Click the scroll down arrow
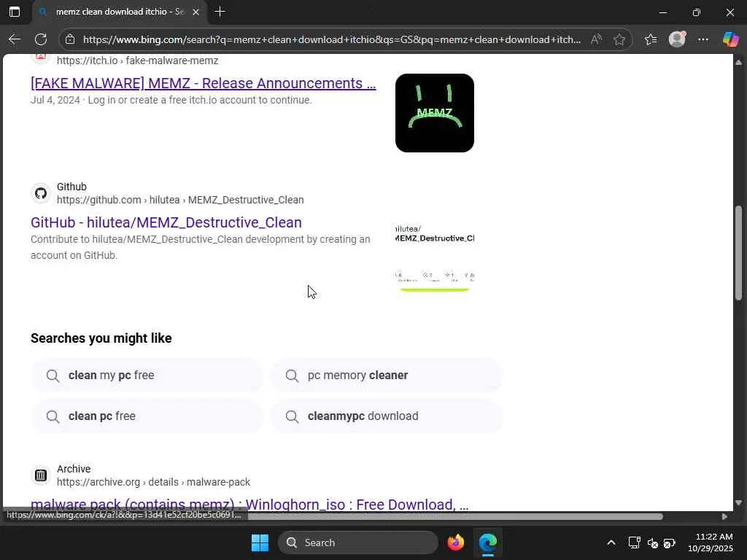 pyautogui.click(x=738, y=503)
